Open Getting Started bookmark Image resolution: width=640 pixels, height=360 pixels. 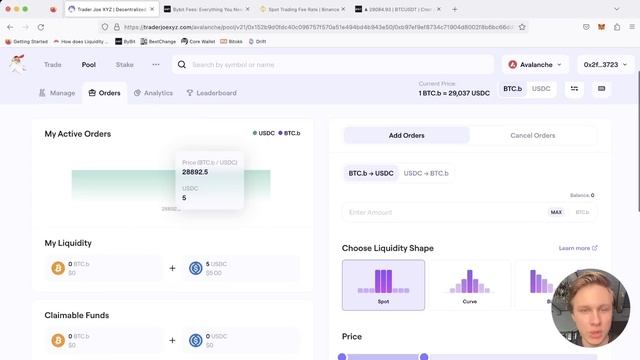[27, 41]
